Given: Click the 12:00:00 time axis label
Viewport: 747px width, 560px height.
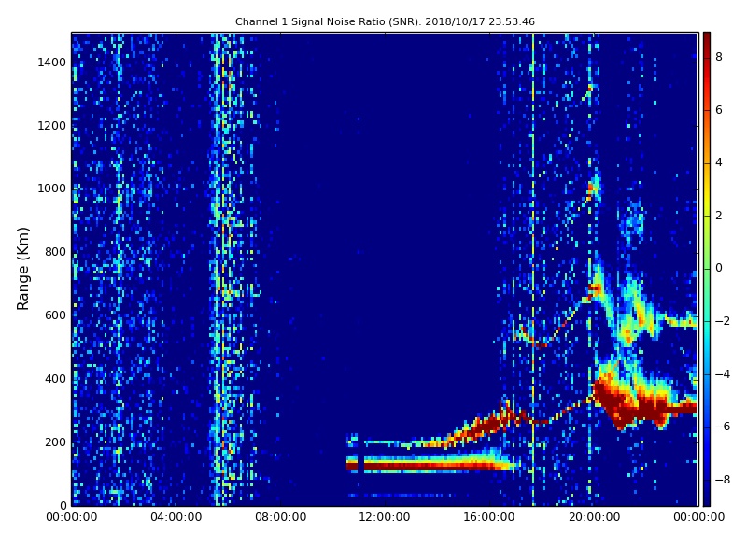Looking at the screenshot, I should [385, 517].
